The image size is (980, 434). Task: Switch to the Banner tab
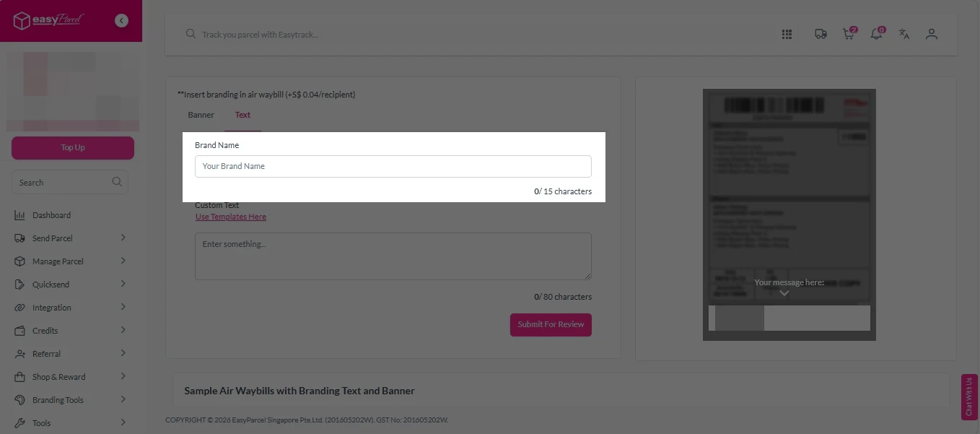[x=201, y=114]
